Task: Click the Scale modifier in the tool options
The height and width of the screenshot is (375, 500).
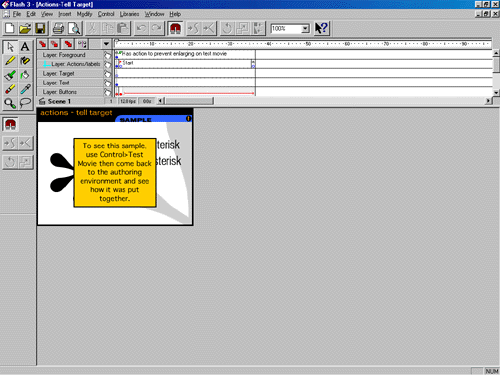Action: point(25,162)
